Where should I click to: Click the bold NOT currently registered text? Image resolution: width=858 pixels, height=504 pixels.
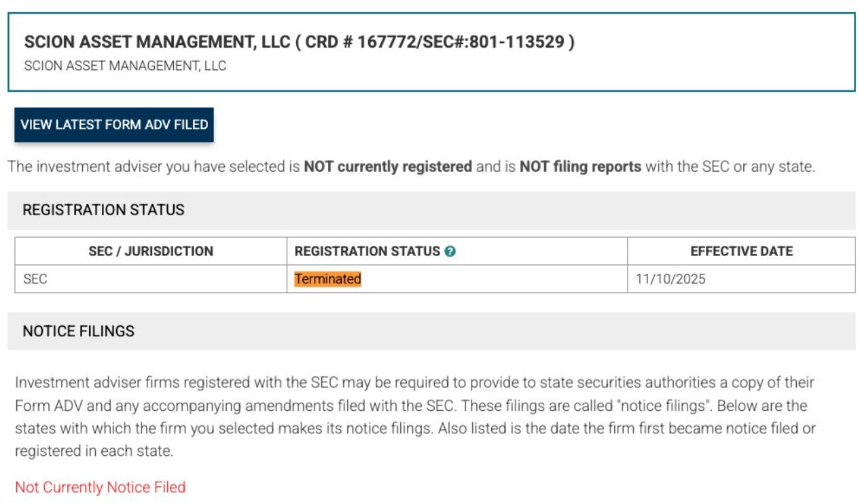(387, 166)
